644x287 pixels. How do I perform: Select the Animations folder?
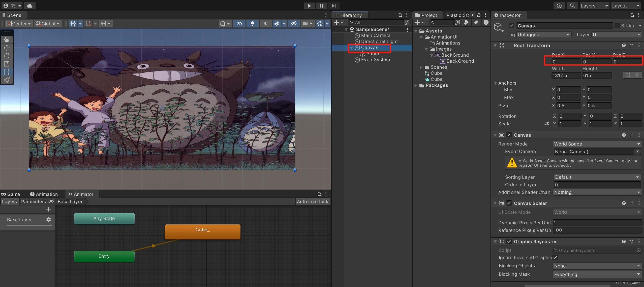[x=448, y=43]
